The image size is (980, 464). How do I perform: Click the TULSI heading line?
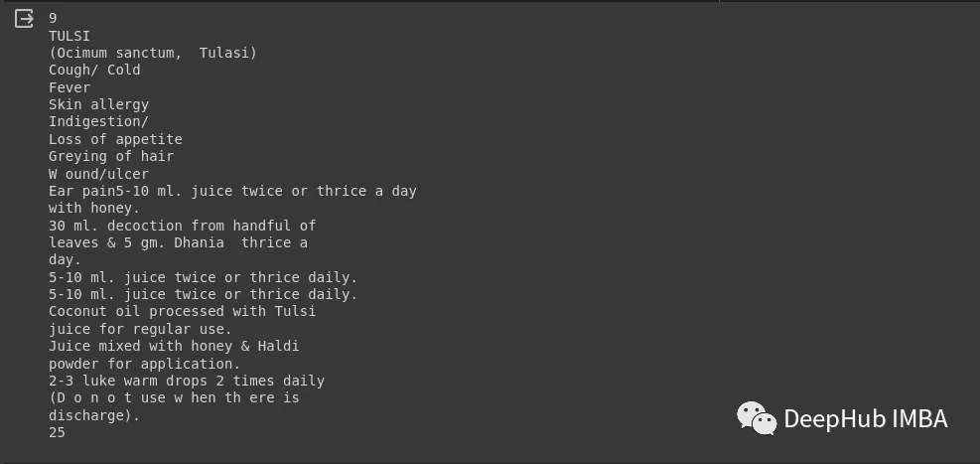(70, 36)
